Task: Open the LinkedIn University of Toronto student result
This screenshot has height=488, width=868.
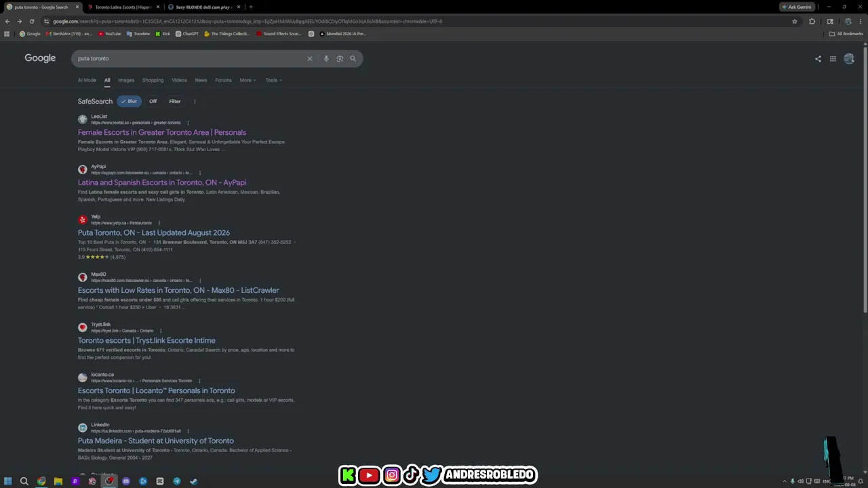Action: (x=156, y=441)
